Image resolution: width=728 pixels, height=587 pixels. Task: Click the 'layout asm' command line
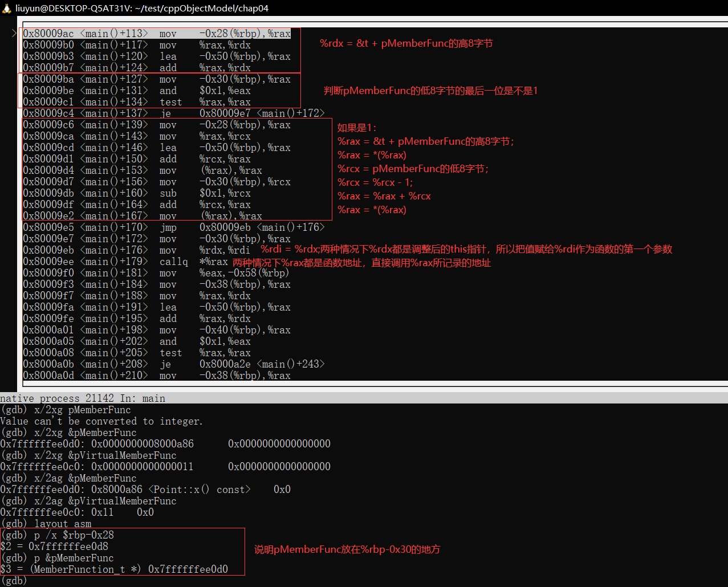pyautogui.click(x=46, y=524)
